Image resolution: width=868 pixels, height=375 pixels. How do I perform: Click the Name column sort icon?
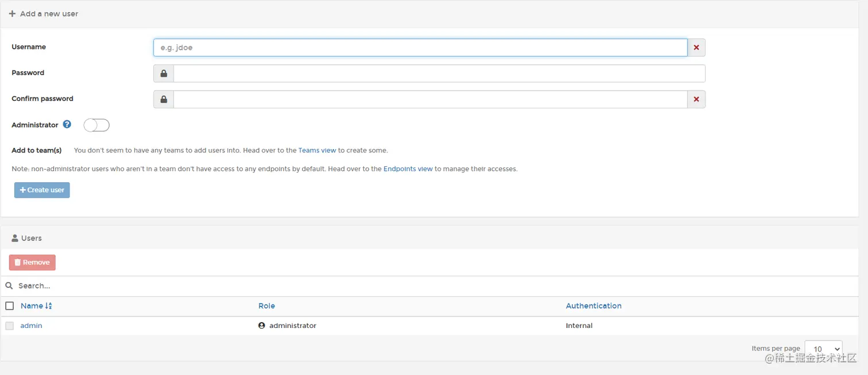click(x=49, y=306)
